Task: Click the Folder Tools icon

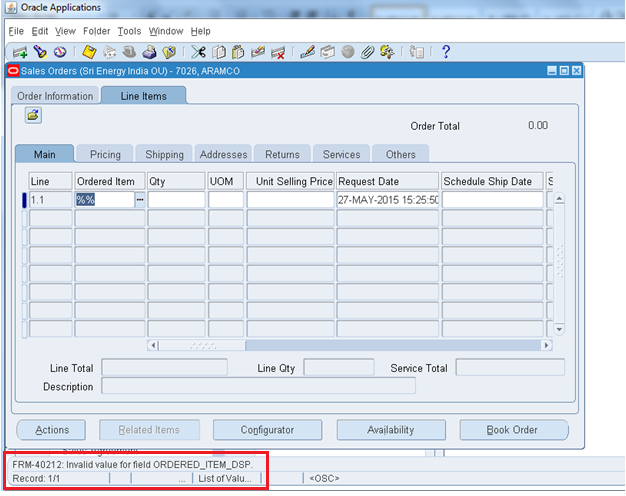Action: [387, 52]
